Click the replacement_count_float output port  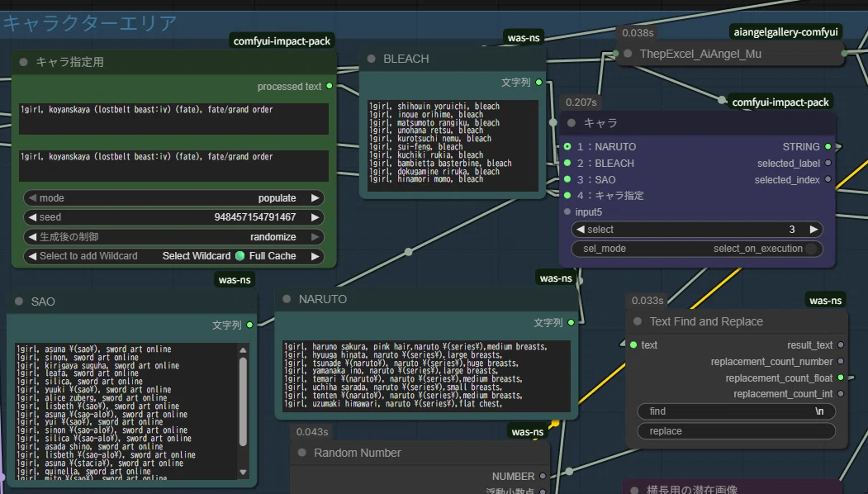click(841, 378)
